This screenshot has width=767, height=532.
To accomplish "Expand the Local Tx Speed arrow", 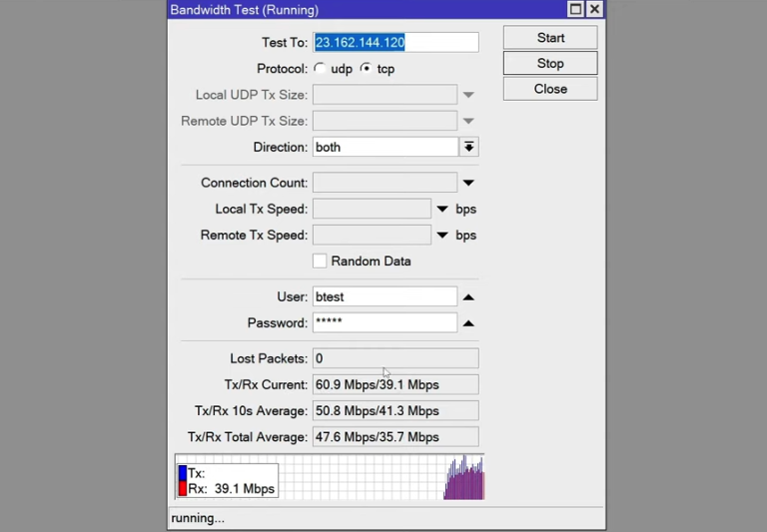I will (442, 210).
